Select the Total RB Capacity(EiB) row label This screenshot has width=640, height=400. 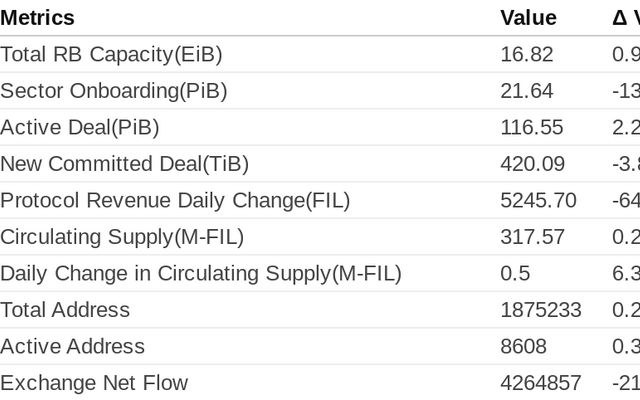point(111,54)
